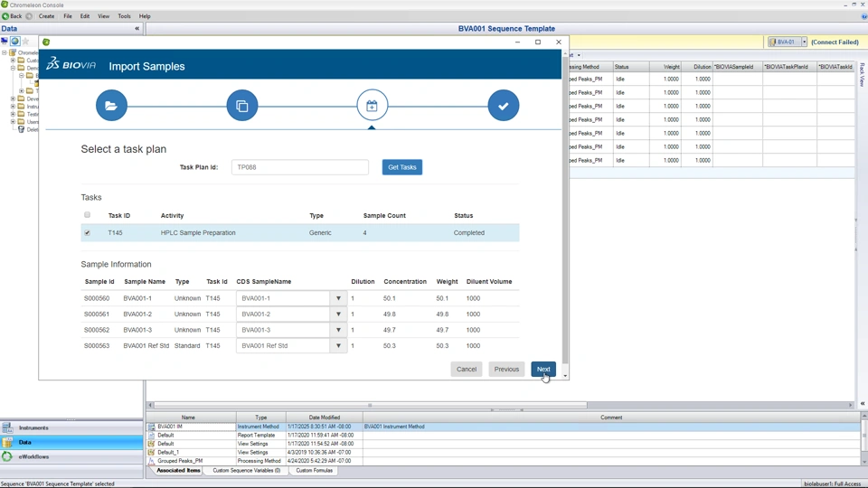This screenshot has width=868, height=488.
Task: Open the View menu
Action: pyautogui.click(x=103, y=16)
